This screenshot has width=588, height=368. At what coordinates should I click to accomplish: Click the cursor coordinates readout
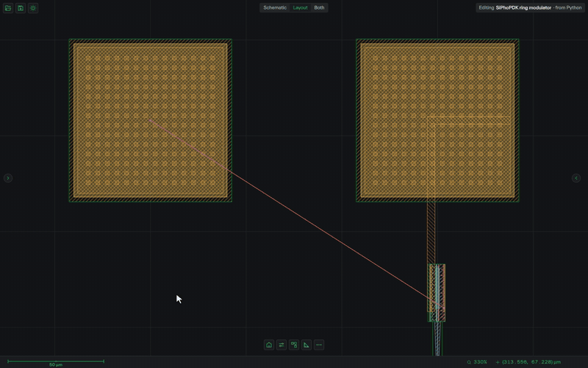[528, 362]
